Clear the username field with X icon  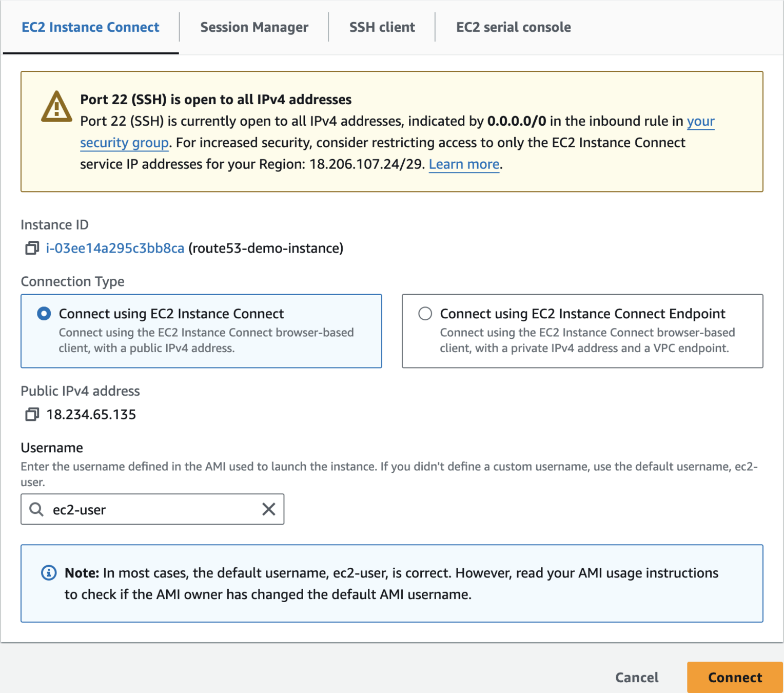coord(269,509)
